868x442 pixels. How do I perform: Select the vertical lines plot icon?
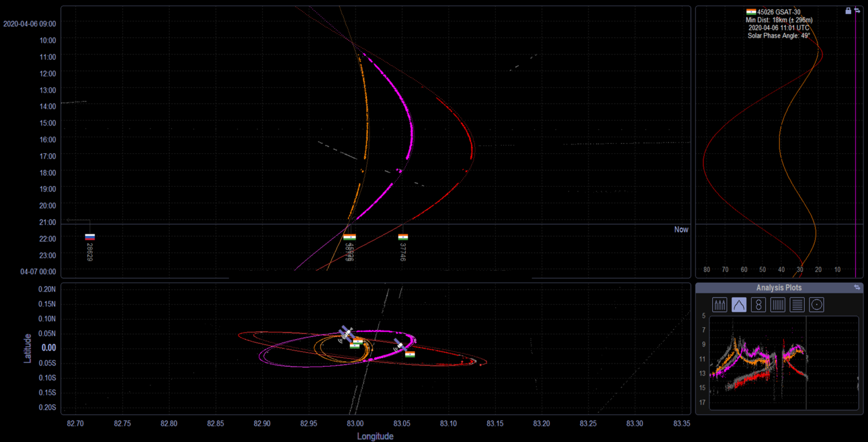778,305
